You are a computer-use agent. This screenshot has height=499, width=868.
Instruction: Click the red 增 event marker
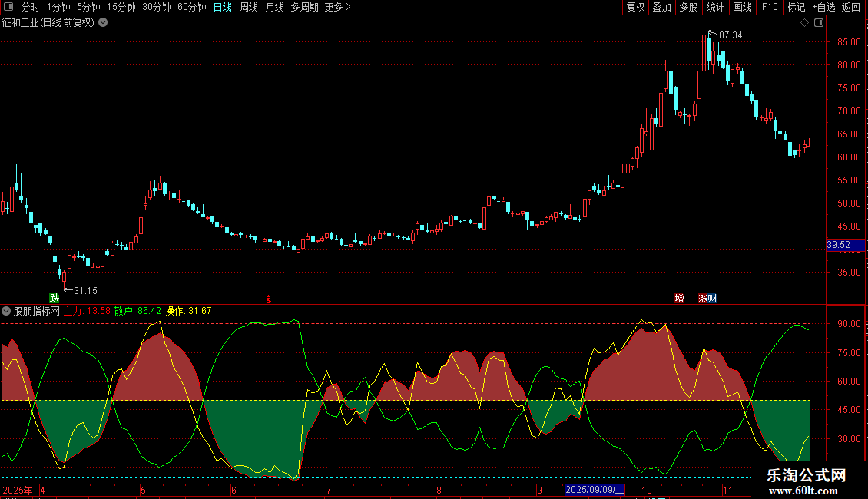pos(679,298)
